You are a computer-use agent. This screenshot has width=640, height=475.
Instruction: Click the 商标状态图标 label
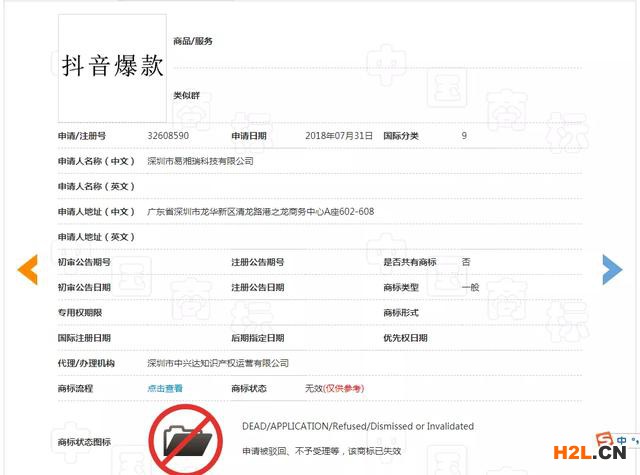[x=84, y=442]
